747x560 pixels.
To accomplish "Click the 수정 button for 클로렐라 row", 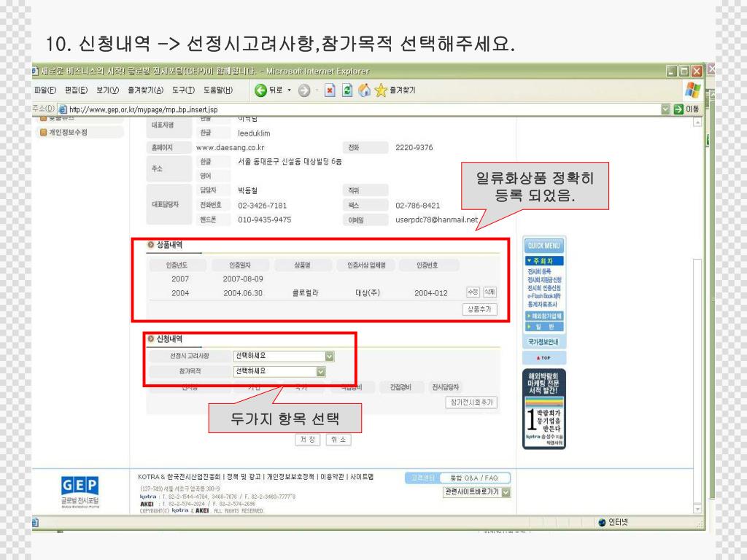I will tap(473, 292).
